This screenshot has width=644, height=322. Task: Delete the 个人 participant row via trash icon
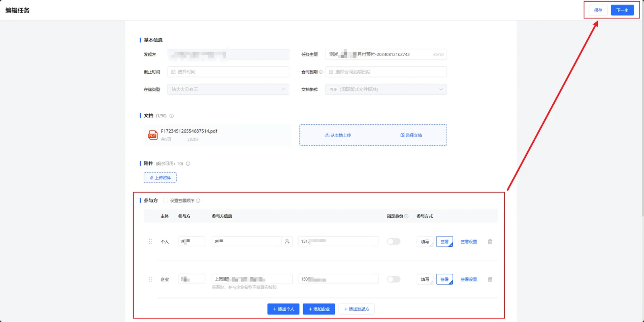[x=490, y=242]
